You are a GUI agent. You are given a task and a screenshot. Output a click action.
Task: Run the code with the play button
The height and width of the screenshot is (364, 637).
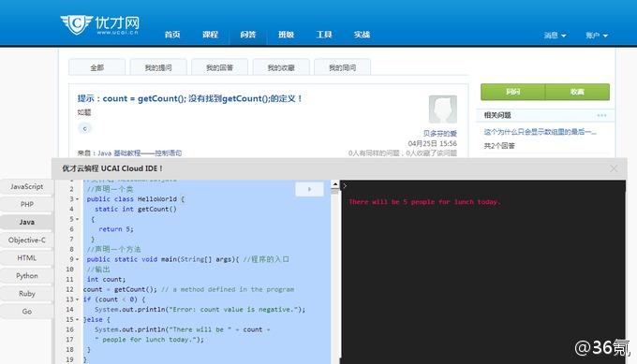click(x=309, y=189)
